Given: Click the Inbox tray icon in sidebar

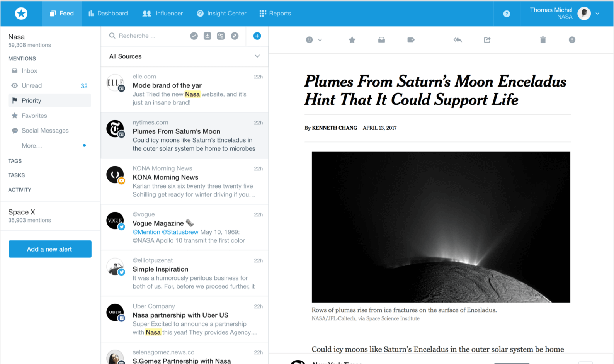Looking at the screenshot, I should point(15,71).
